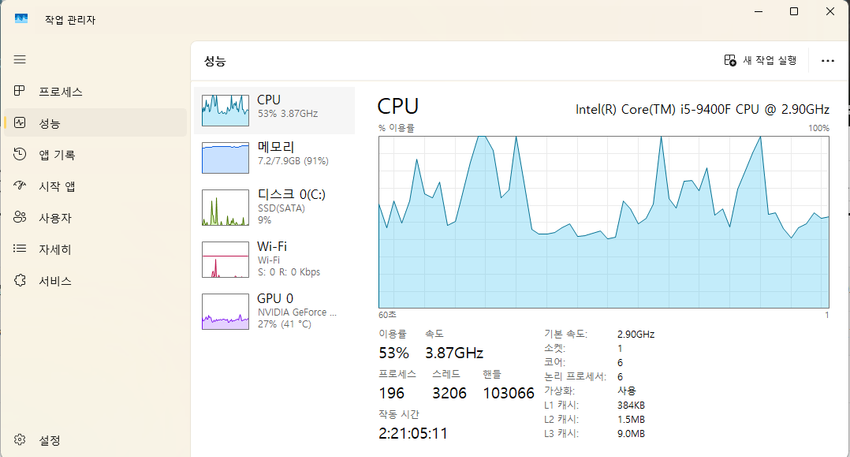This screenshot has height=457, width=850.
Task: Open the 설정 gear icon
Action: 20,440
